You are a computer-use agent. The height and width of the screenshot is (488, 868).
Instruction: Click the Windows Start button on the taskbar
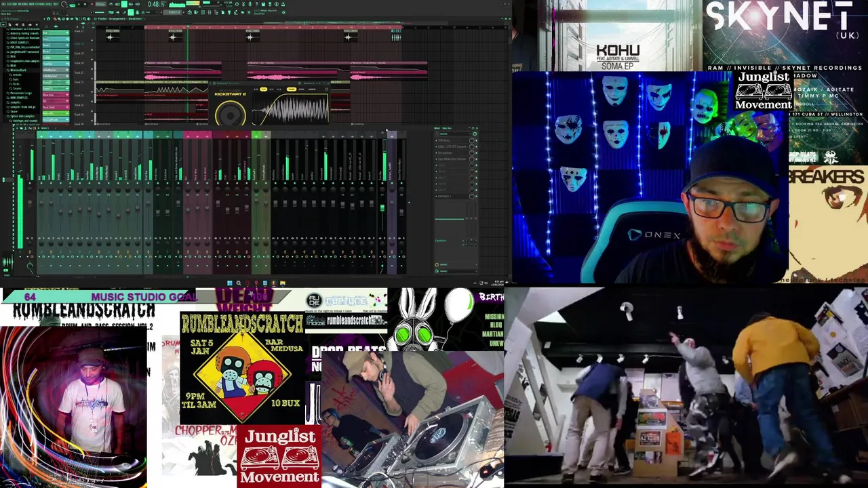[x=230, y=283]
